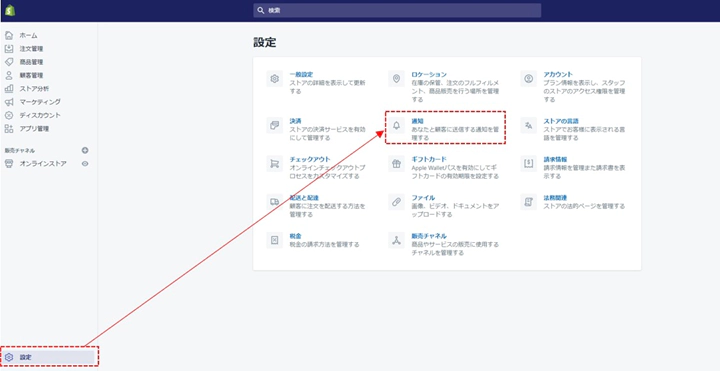This screenshot has height=371, width=720.
Task: Click the 注文管理 inbox icon
Action: 9,49
